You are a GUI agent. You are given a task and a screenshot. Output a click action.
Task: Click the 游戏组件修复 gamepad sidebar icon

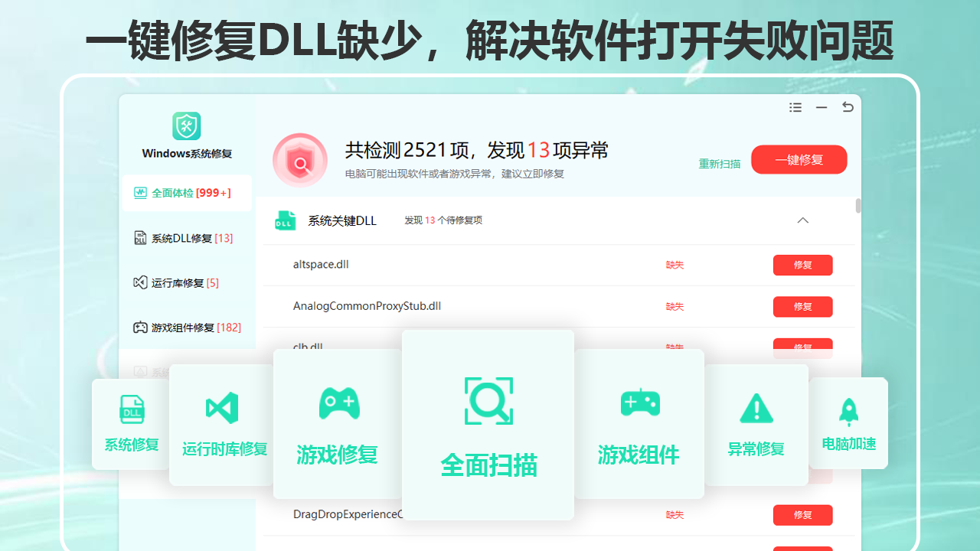140,328
